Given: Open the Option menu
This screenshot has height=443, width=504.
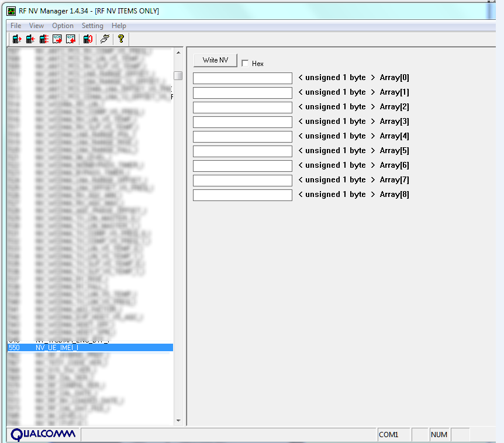Looking at the screenshot, I should point(63,26).
